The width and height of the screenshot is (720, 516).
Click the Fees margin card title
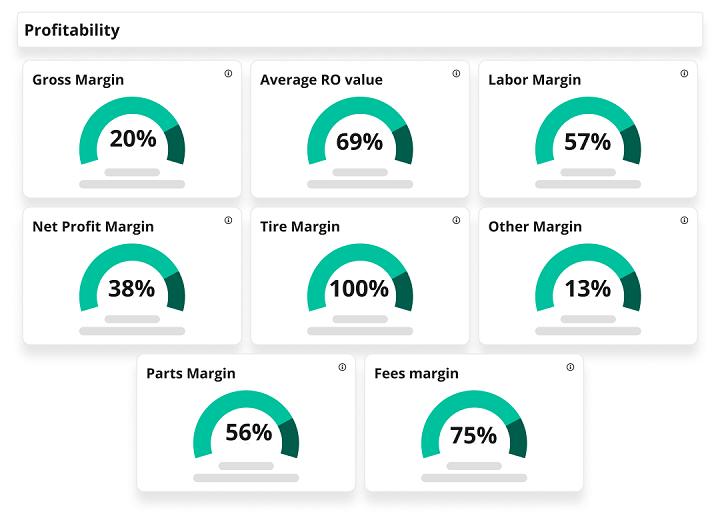(416, 374)
